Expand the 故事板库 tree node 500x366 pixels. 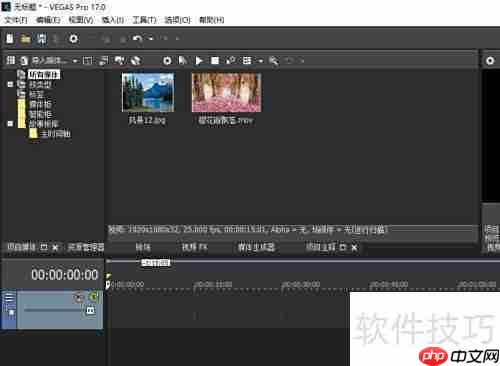coord(10,124)
